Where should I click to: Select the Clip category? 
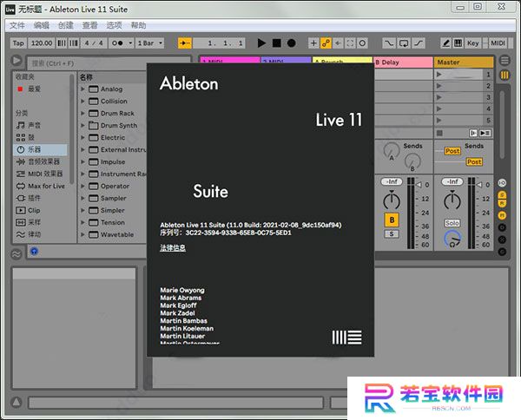point(42,210)
